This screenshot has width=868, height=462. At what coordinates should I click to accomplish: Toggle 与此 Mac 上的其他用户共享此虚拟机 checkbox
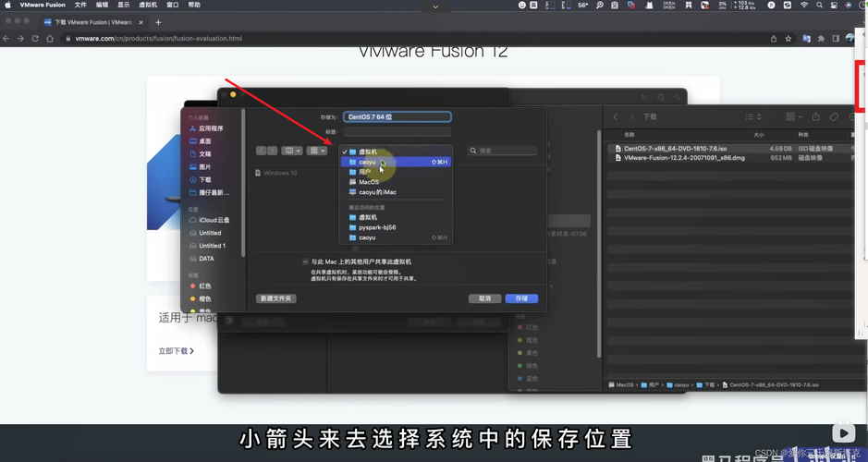tap(305, 261)
